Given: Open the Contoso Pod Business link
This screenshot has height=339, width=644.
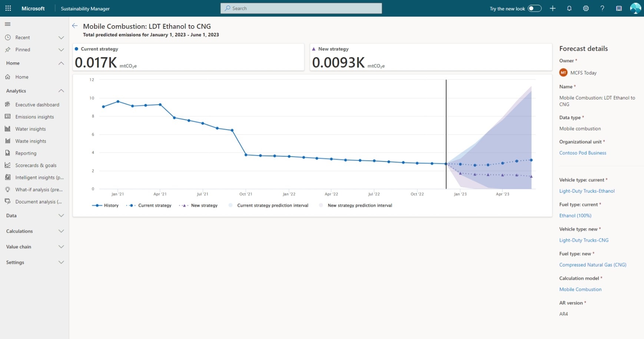Looking at the screenshot, I should click(582, 153).
